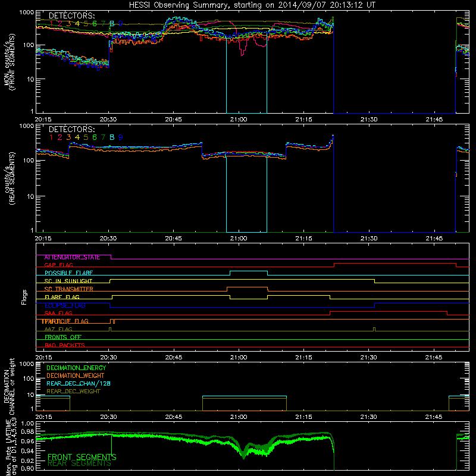Click the 20:30 tick under the front segments plot
The height and width of the screenshot is (476, 476).
tap(108, 120)
